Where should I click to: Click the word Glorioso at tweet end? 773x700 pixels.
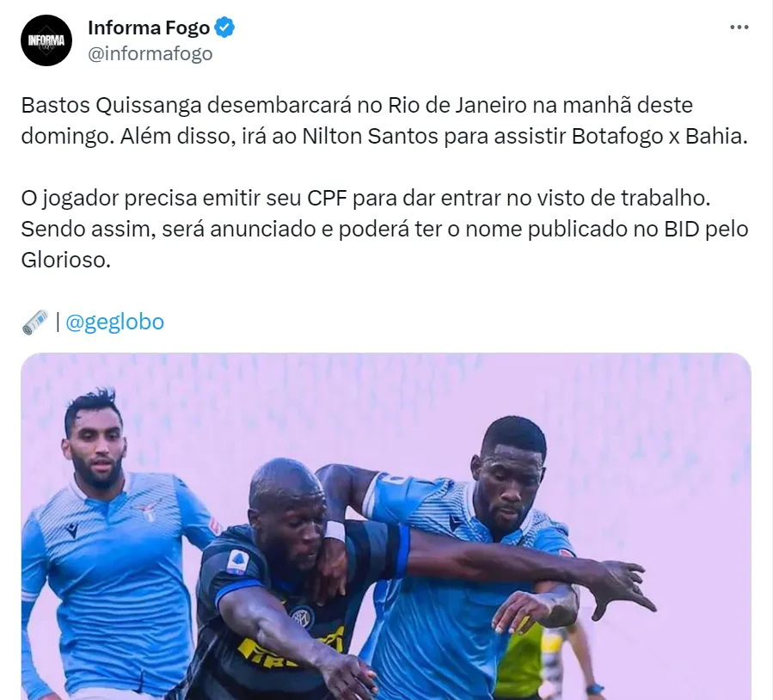click(65, 260)
